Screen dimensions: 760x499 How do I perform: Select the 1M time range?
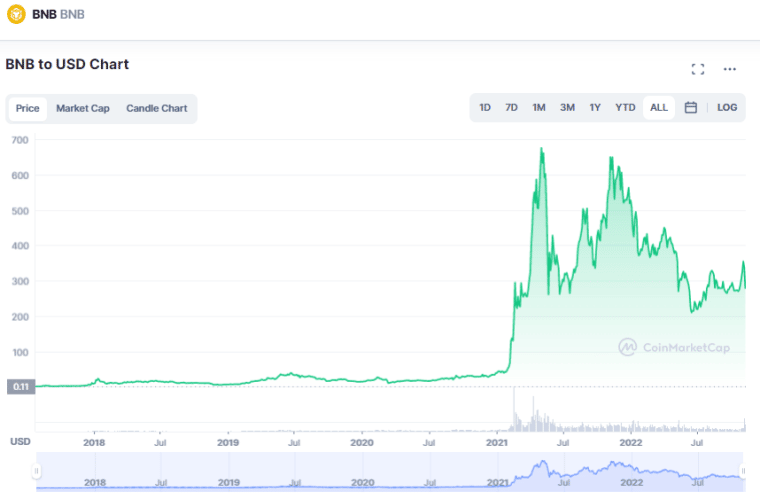click(539, 108)
